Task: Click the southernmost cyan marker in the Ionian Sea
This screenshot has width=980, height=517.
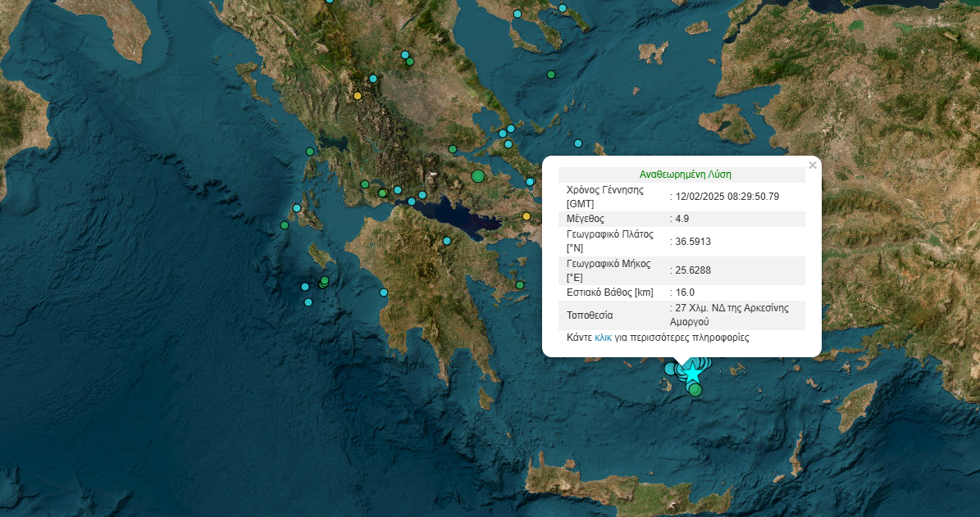Action: pos(308,302)
